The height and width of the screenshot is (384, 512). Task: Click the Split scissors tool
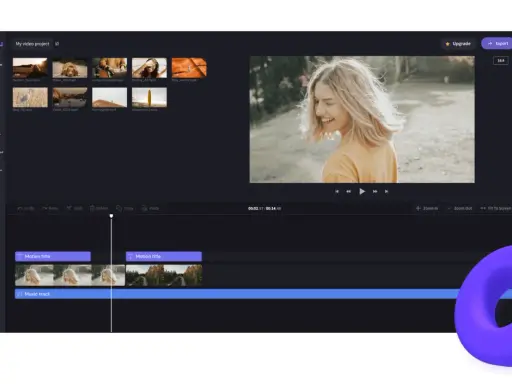(74, 208)
